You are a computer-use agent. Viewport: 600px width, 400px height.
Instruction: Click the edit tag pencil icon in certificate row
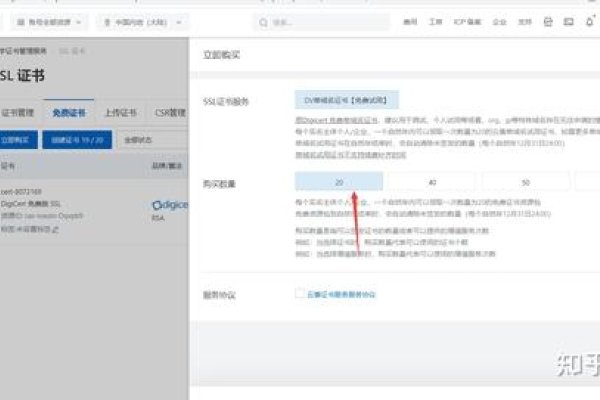[56, 229]
